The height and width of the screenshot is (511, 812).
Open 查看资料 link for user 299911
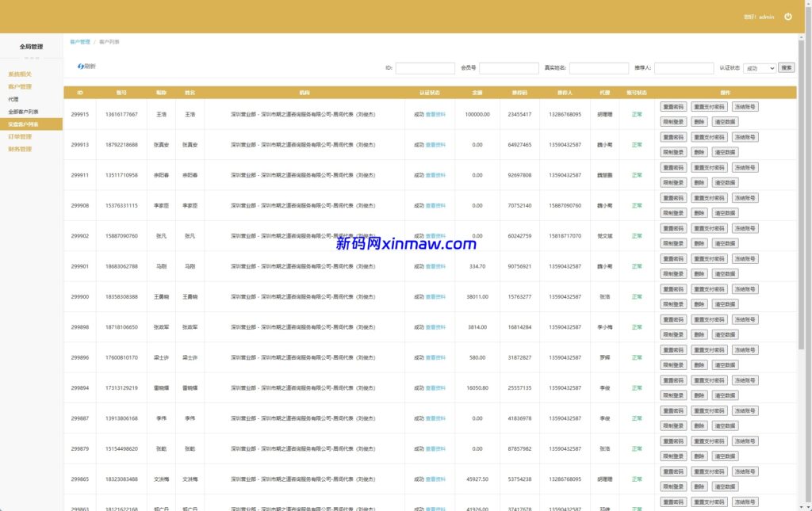click(x=435, y=175)
